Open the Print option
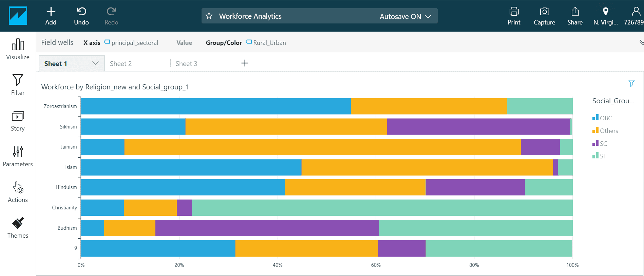 pos(514,16)
